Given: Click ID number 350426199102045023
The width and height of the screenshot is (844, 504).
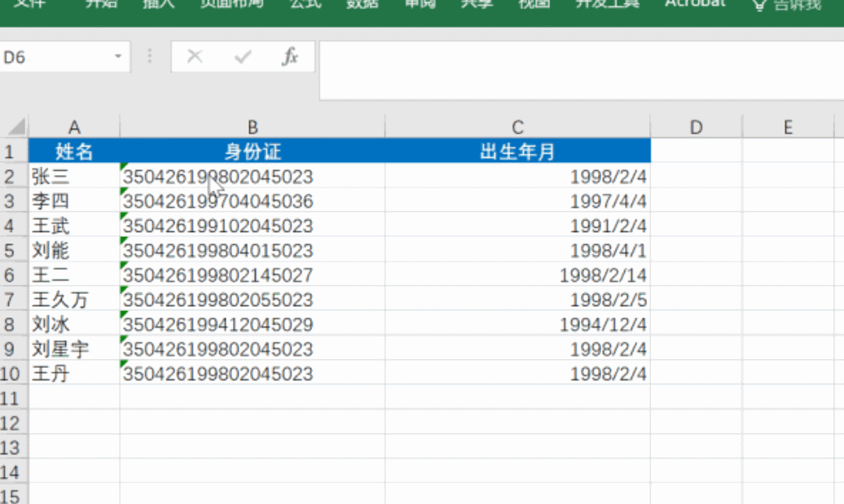Looking at the screenshot, I should coord(218,226).
